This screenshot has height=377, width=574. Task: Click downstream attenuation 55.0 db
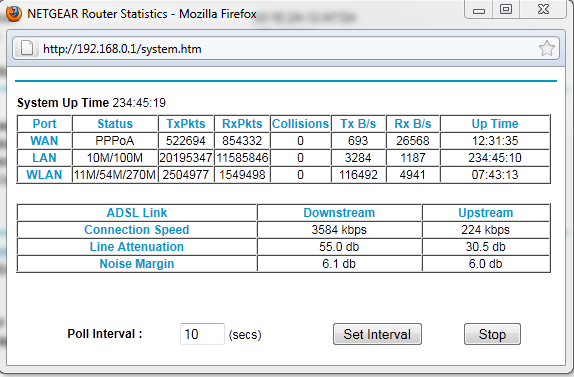[339, 247]
